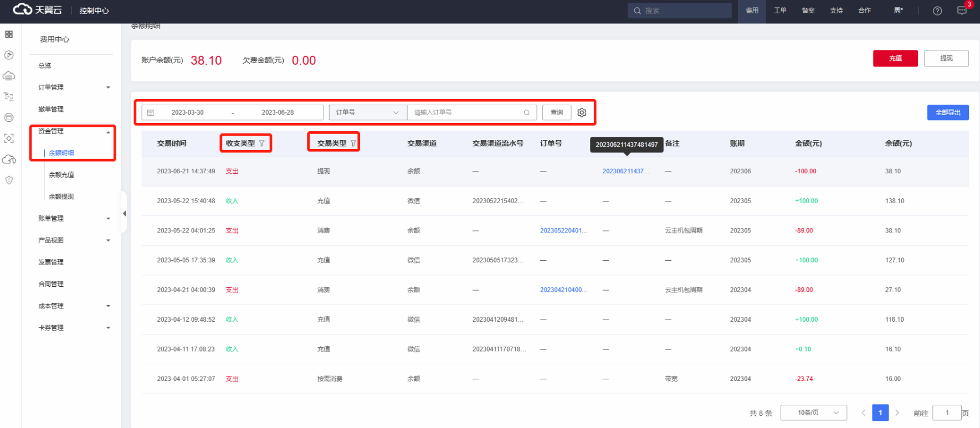Viewport: 980px width, 428px height.
Task: Select 余额充值 in the sidebar
Action: click(x=61, y=175)
